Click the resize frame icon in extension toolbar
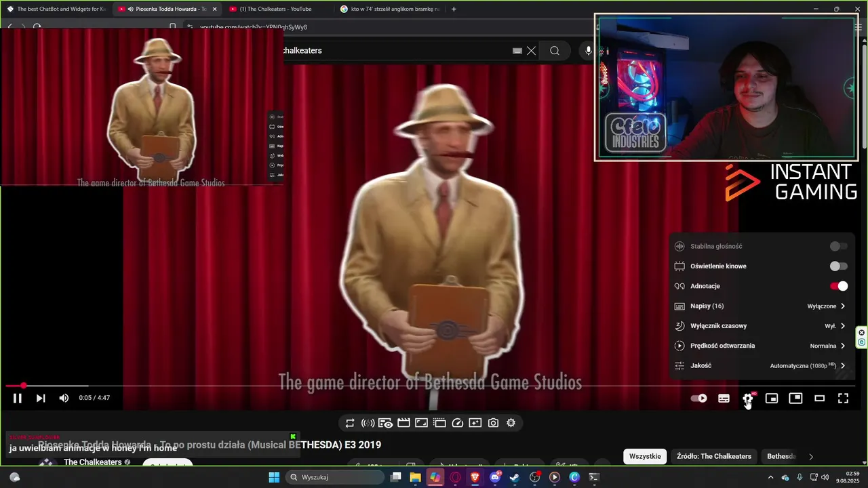Viewport: 868px width, 488px height. 421,423
